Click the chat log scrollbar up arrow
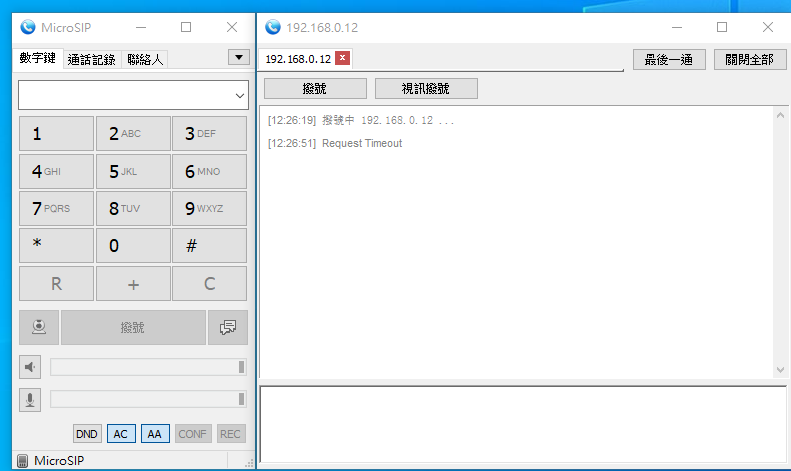This screenshot has width=791, height=471. (780, 115)
